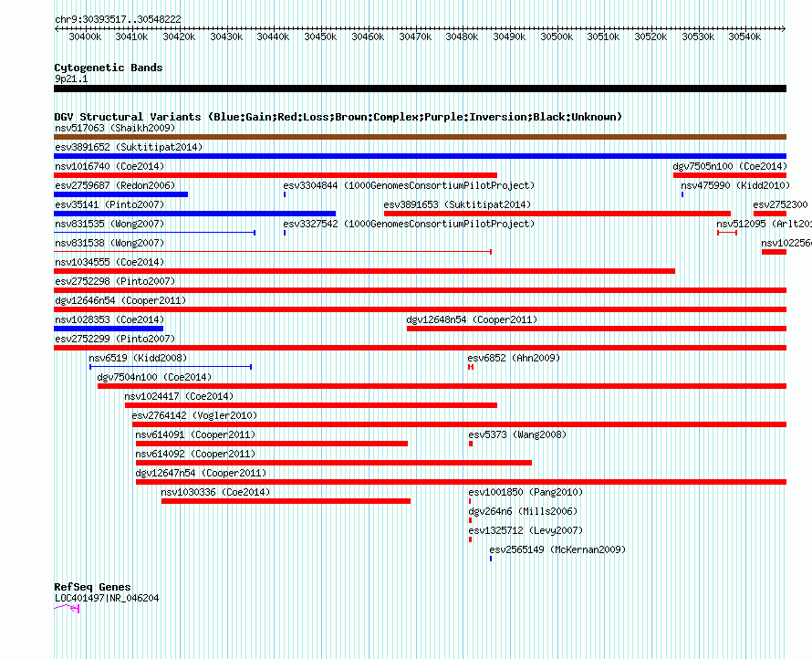Image resolution: width=812 pixels, height=659 pixels.
Task: Open nsv6519 (Kidd2008) label
Action: click(x=138, y=358)
